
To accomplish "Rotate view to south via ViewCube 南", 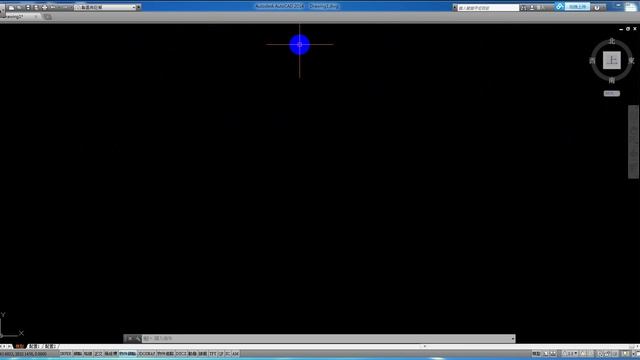I will 611,80.
